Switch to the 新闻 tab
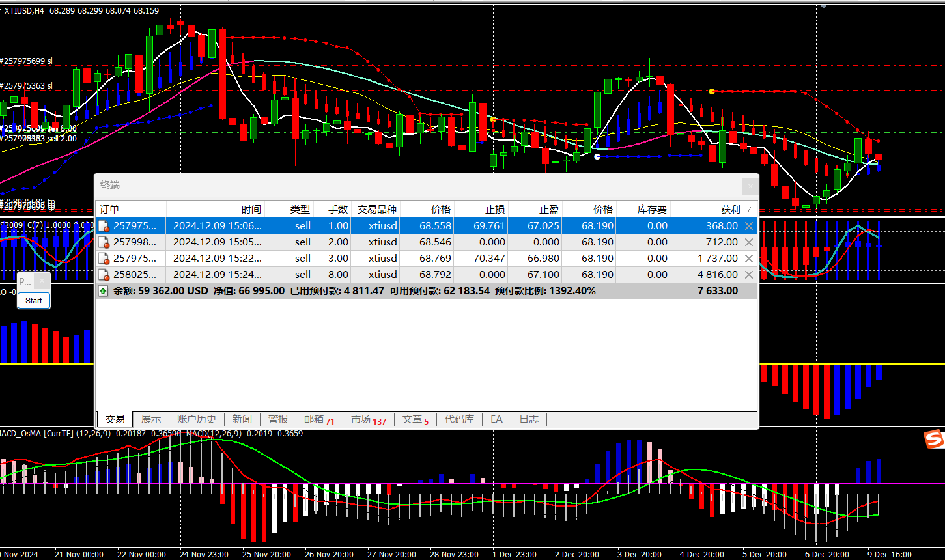Image resolution: width=945 pixels, height=560 pixels. click(x=242, y=419)
